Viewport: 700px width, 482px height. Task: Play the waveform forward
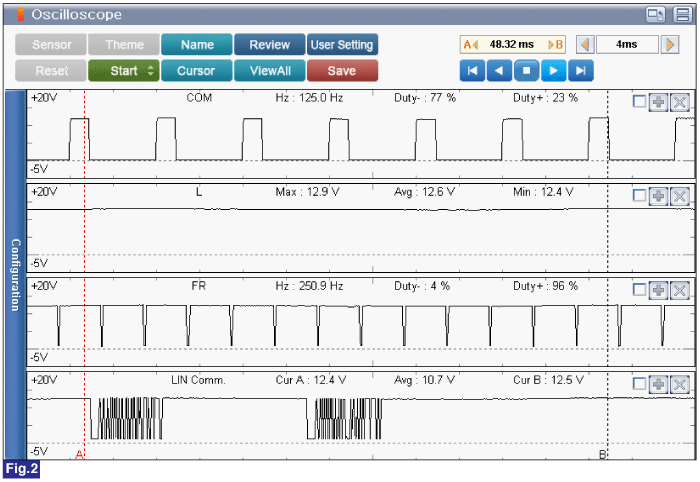[554, 71]
